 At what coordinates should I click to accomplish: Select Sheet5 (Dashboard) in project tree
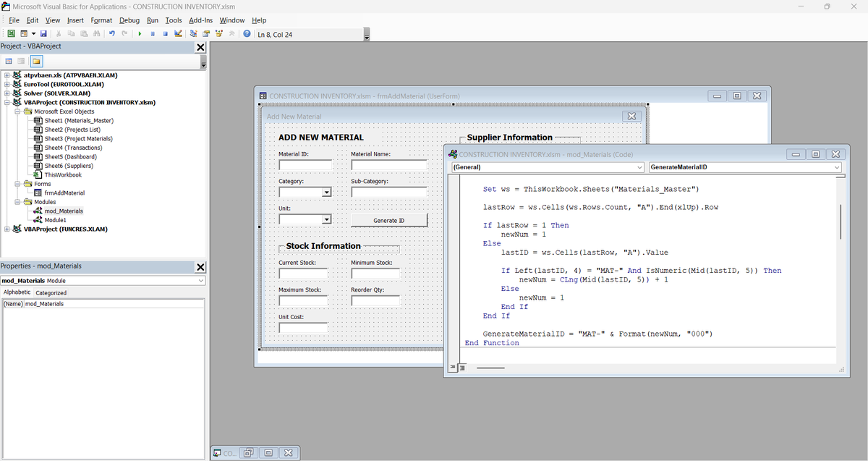tap(70, 157)
